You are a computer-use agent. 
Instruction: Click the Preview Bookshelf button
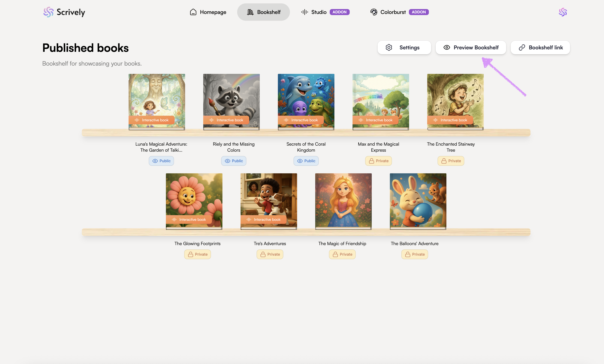pyautogui.click(x=471, y=47)
